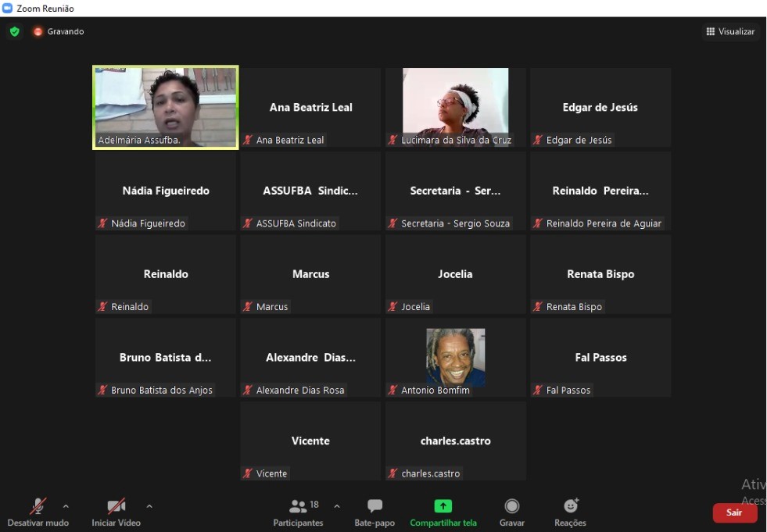Select the ASSUFBA Sindicato participant tile
The width and height of the screenshot is (767, 532).
(x=310, y=191)
